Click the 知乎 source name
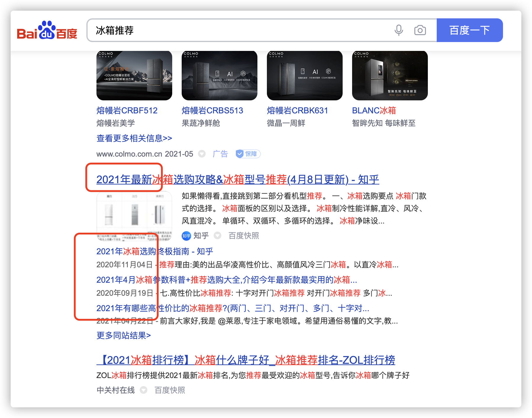This screenshot has width=532, height=418. click(x=201, y=236)
